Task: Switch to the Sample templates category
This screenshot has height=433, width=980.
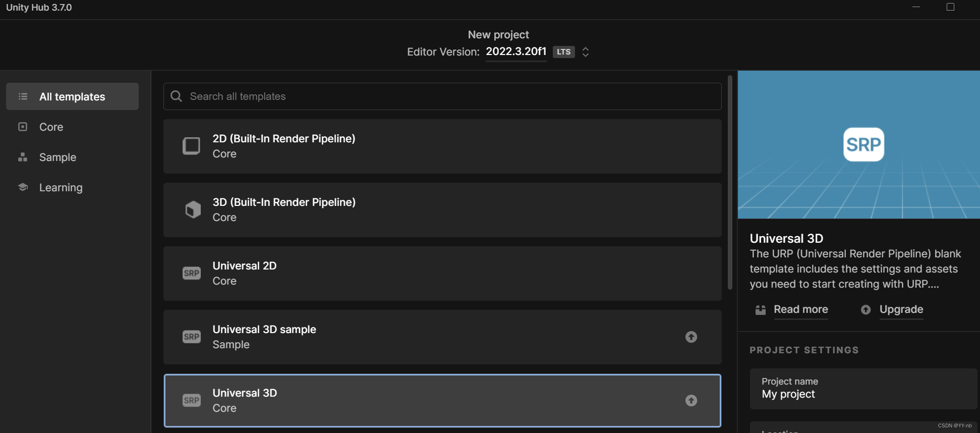Action: pos(57,157)
